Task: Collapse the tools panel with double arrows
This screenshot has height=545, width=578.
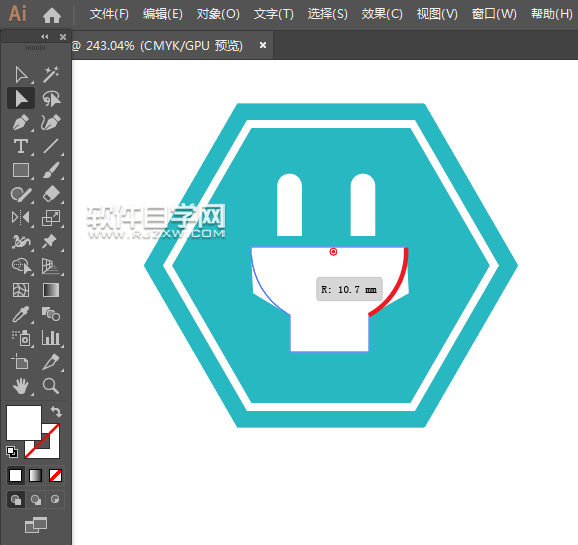Action: pyautogui.click(x=45, y=37)
